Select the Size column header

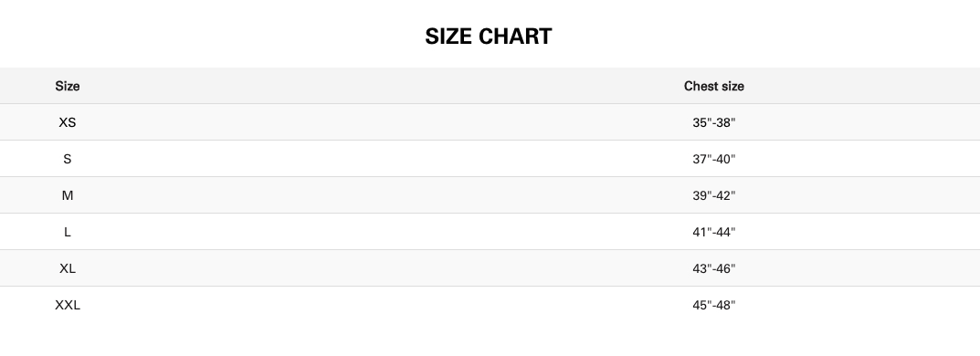68,86
